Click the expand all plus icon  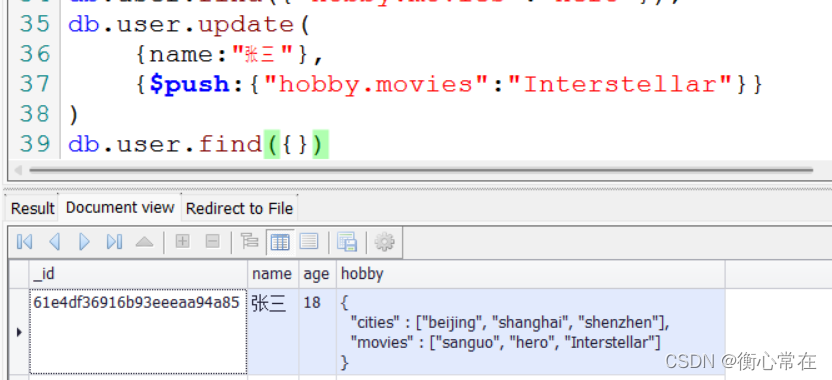pos(183,242)
